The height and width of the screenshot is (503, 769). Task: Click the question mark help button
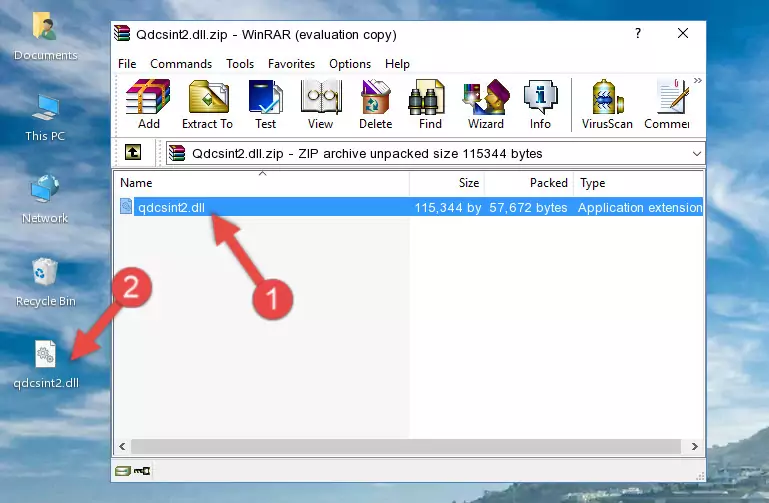638,33
